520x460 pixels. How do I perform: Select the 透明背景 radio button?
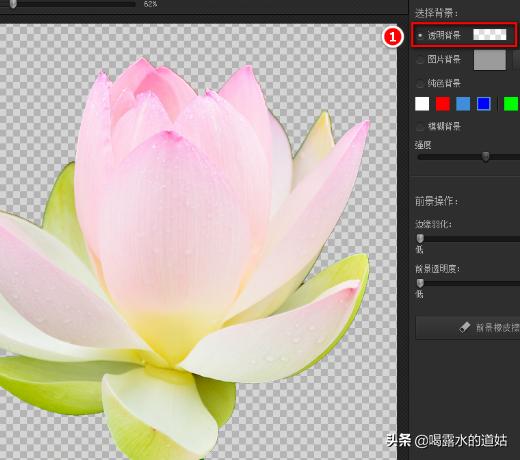tap(420, 35)
